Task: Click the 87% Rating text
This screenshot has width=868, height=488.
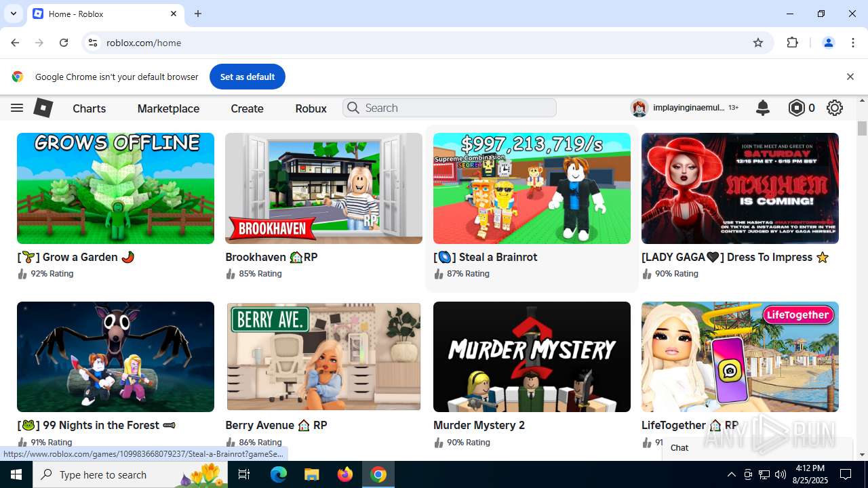Action: coord(468,274)
